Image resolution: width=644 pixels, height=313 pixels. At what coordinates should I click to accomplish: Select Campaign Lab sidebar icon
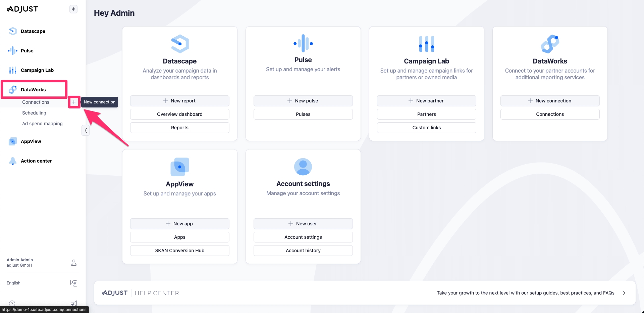(x=13, y=70)
